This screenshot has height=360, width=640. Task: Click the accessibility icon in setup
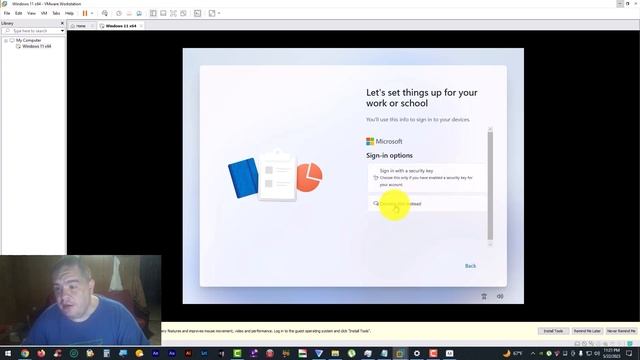click(x=484, y=296)
